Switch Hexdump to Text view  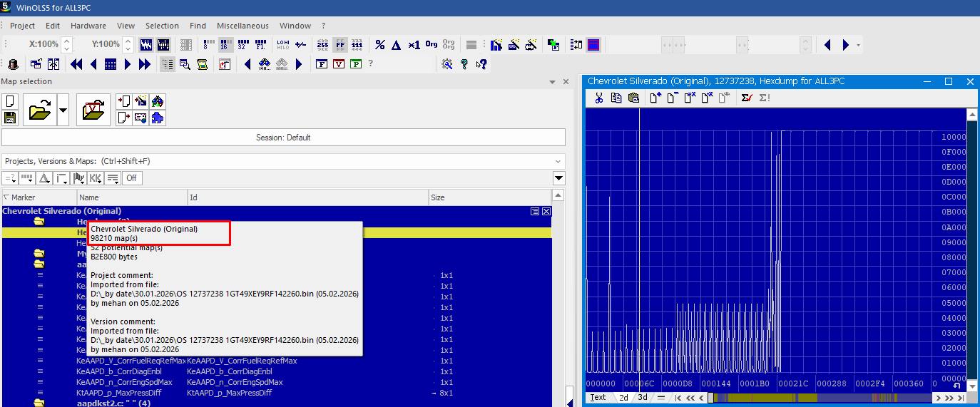point(598,398)
